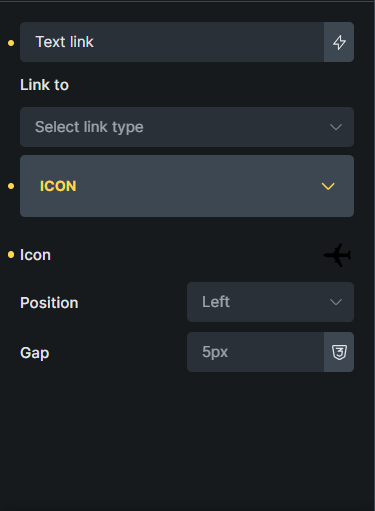Click yellow dot beside ICON group header
Image resolution: width=375 pixels, height=511 pixels.
coord(11,186)
